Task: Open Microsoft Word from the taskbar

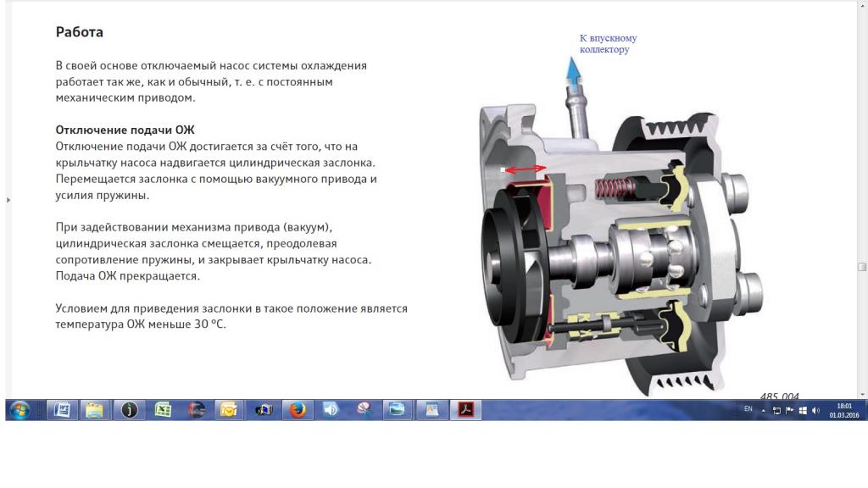Action: (62, 410)
